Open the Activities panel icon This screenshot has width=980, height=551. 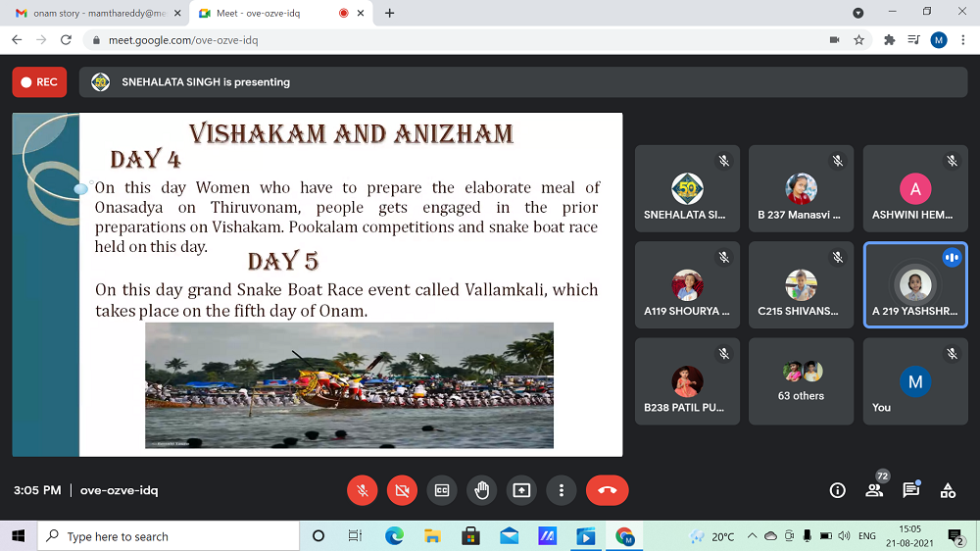point(948,490)
